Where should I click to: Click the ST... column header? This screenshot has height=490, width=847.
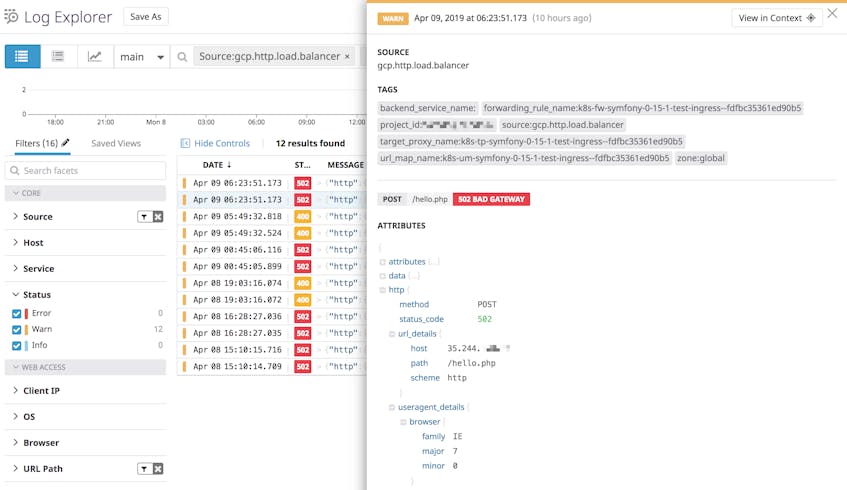click(302, 165)
